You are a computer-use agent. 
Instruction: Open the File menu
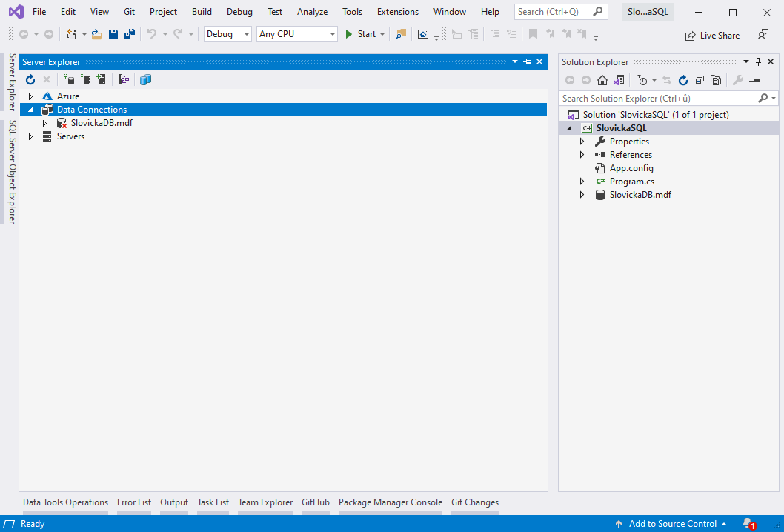coord(39,12)
